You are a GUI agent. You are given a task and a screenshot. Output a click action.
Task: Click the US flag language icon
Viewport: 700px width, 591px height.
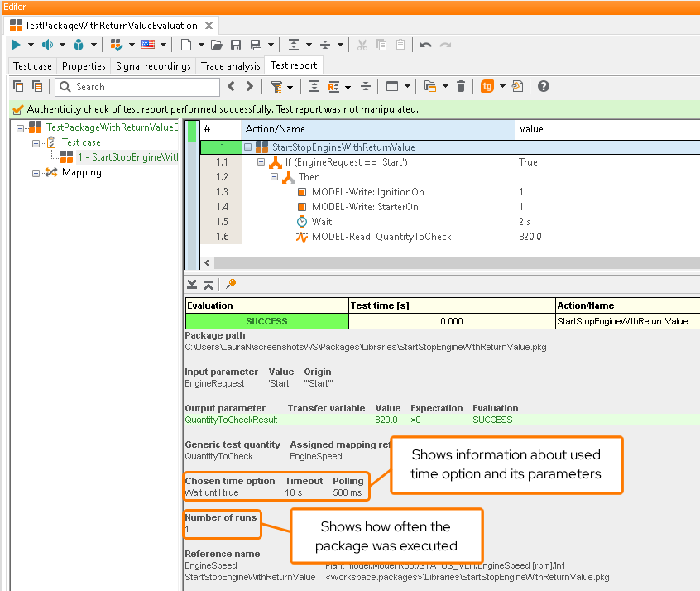coord(148,44)
